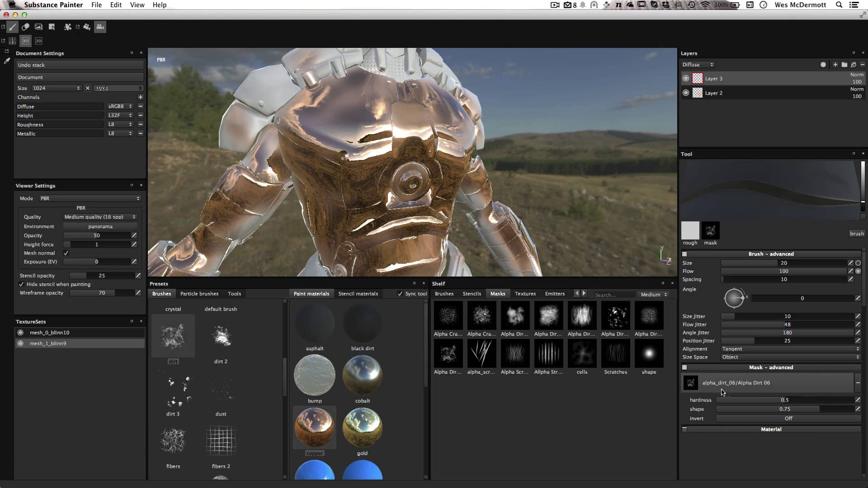Screen dimensions: 868x488
Task: Select the Projection tool in the toolbar
Action: pos(38,27)
